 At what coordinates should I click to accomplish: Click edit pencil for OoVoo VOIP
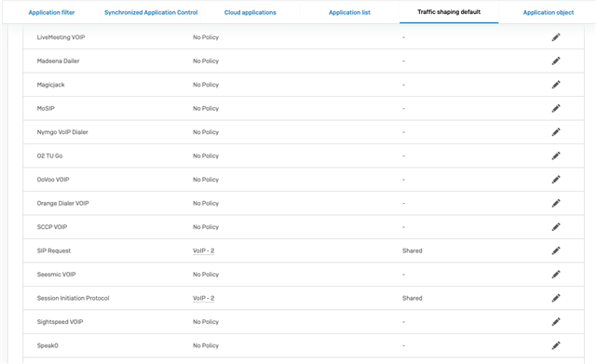coord(556,180)
